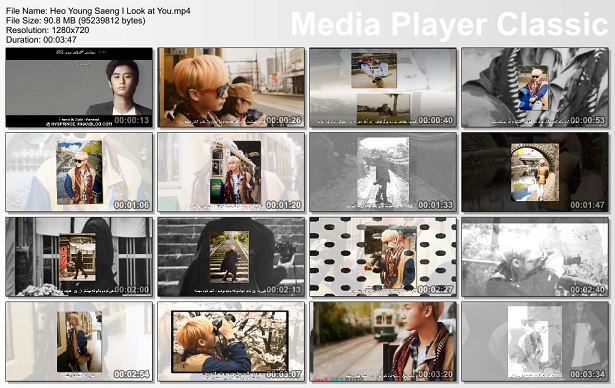Click the Media Player Classic watermark title
The image size is (615, 388).
(449, 25)
